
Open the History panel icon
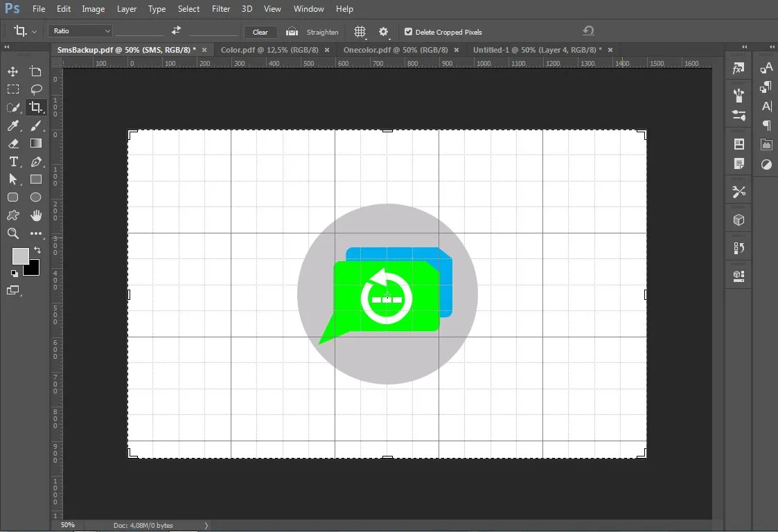[x=739, y=248]
